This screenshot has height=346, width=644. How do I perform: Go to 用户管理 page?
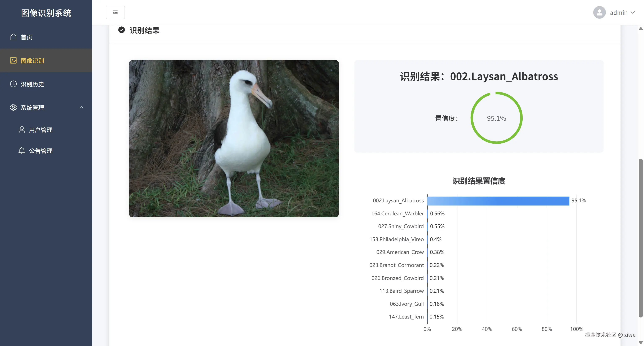click(x=40, y=130)
